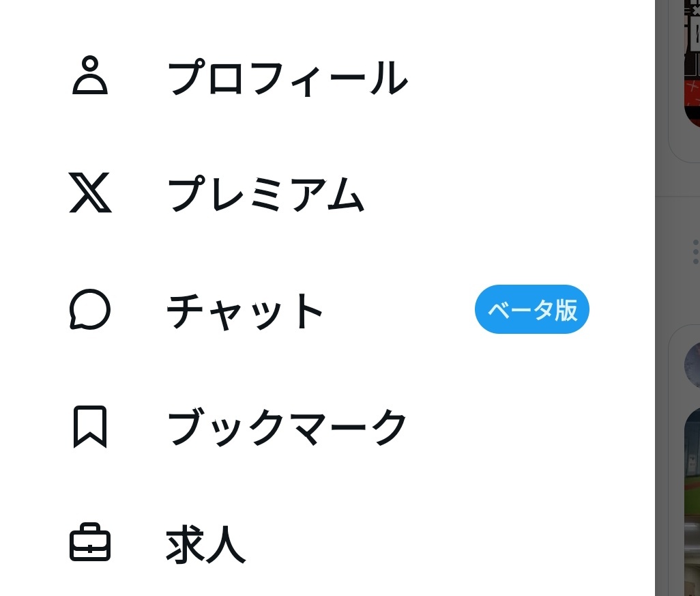Tap the round avatar on dimmed card

(x=692, y=365)
